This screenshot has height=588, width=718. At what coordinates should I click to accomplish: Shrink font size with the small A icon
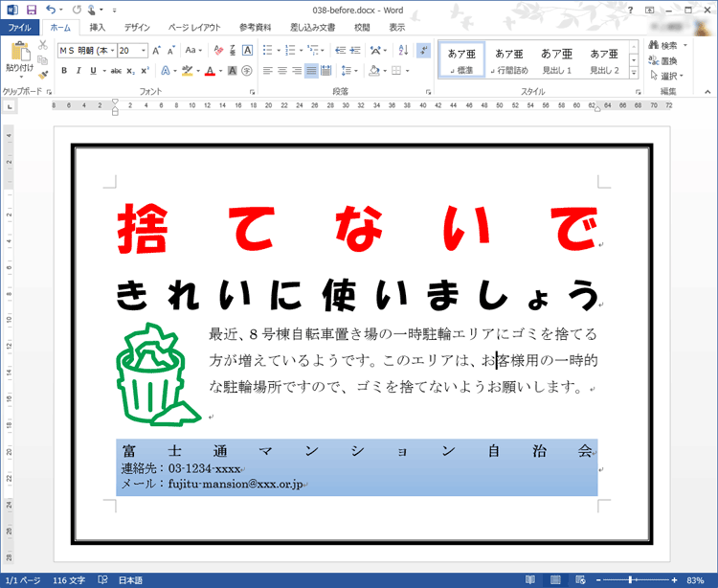(x=170, y=51)
